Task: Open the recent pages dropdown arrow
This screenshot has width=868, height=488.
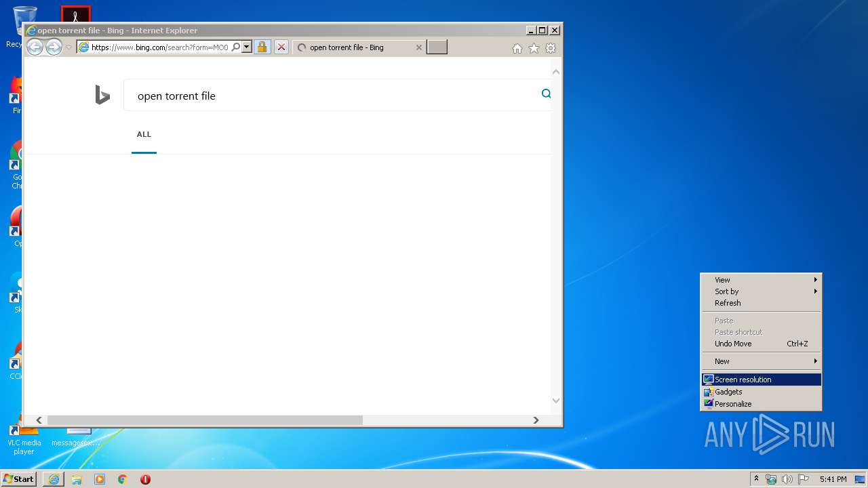Action: click(x=68, y=47)
